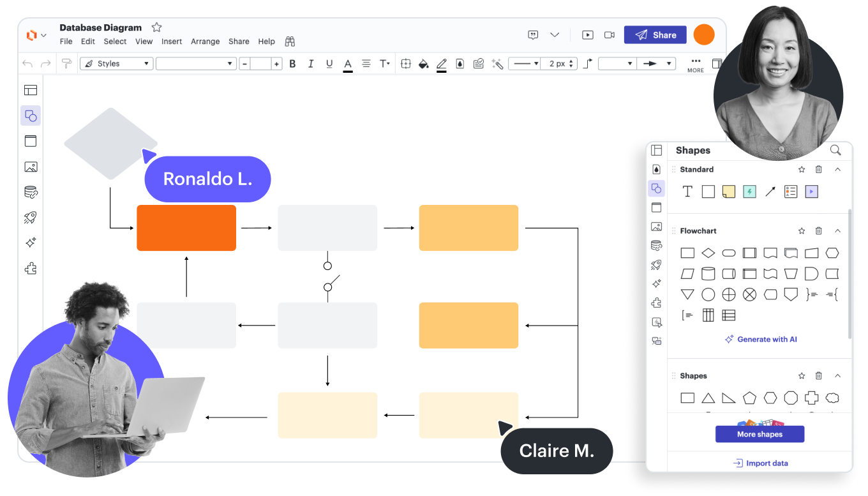The height and width of the screenshot is (496, 868).
Task: Open the line style dropdown
Action: [x=526, y=64]
